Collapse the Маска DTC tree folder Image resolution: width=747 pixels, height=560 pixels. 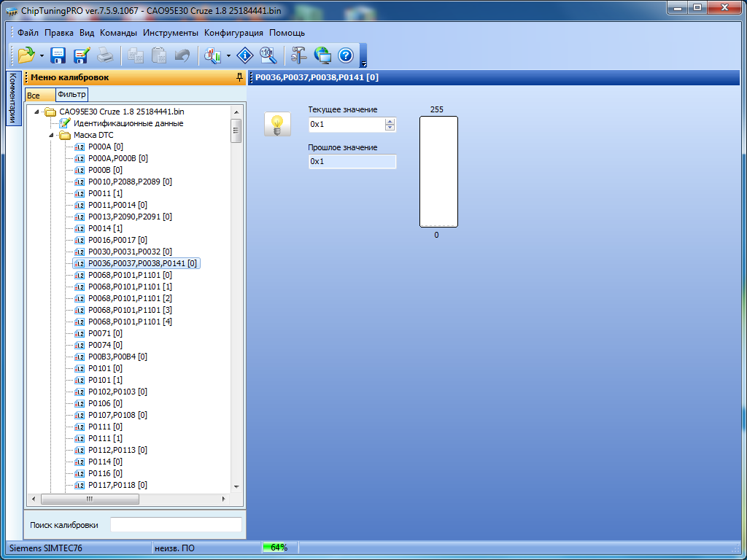51,135
